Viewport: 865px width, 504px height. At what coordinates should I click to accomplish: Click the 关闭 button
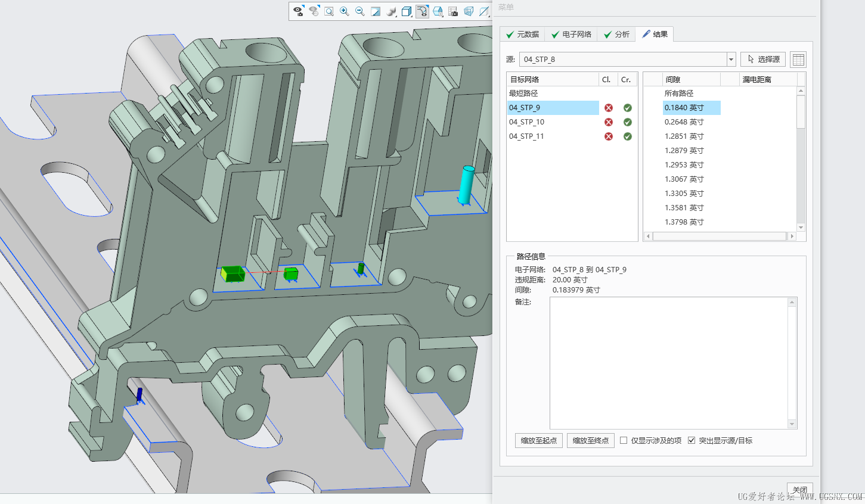[799, 490]
